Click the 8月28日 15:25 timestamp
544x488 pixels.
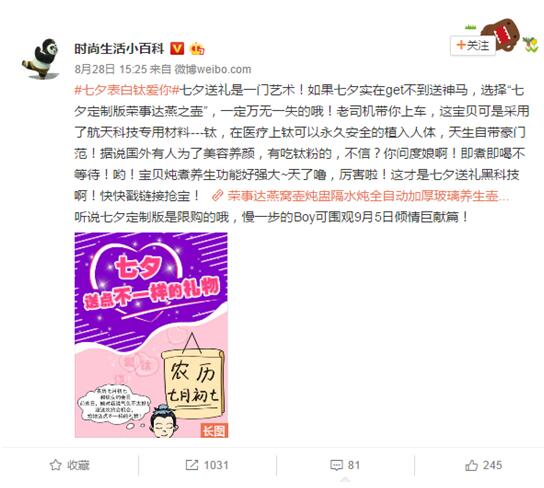111,69
